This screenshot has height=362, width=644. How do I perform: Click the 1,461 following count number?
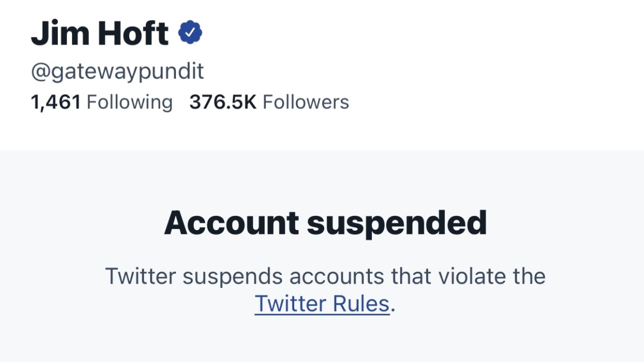56,102
